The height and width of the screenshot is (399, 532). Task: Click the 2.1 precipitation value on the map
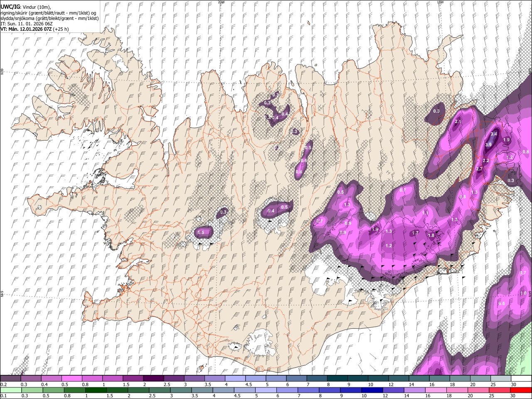[458, 122]
